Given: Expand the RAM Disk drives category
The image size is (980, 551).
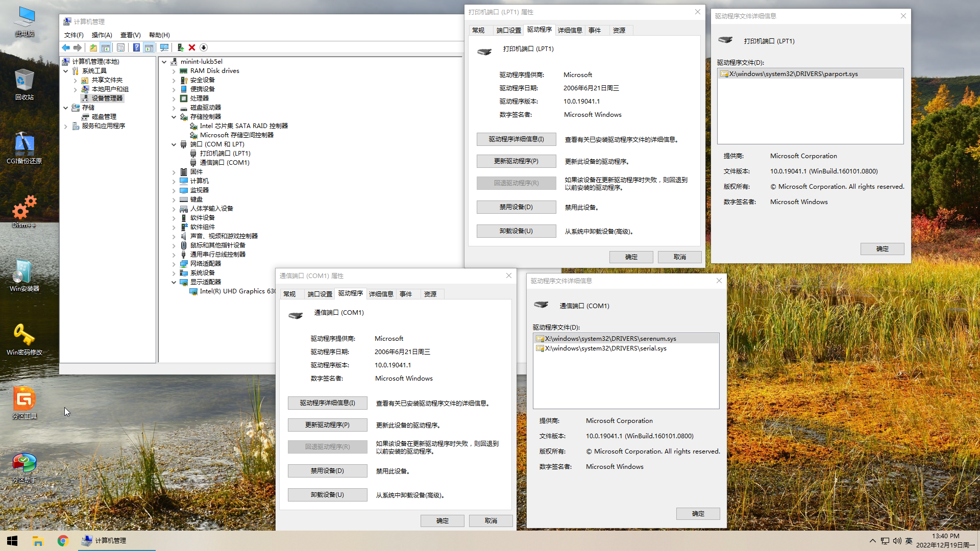Looking at the screenshot, I should (x=174, y=71).
